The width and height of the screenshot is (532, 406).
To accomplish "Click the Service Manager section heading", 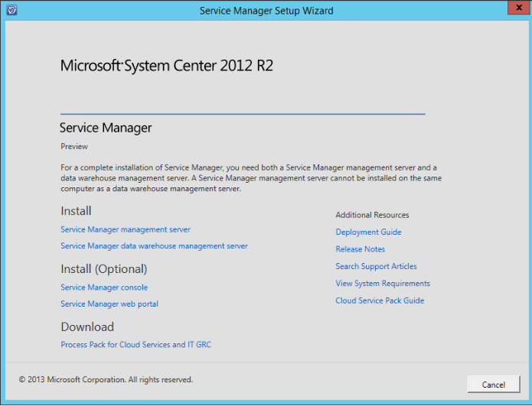I will 106,128.
